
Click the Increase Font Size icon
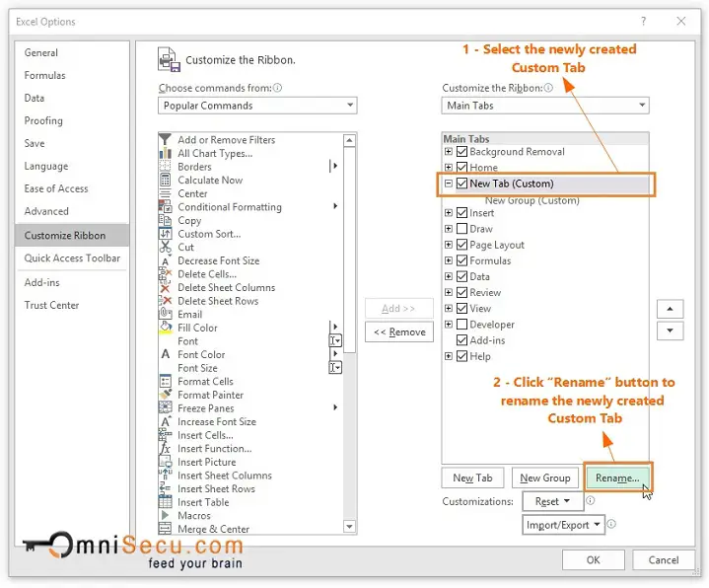point(165,421)
